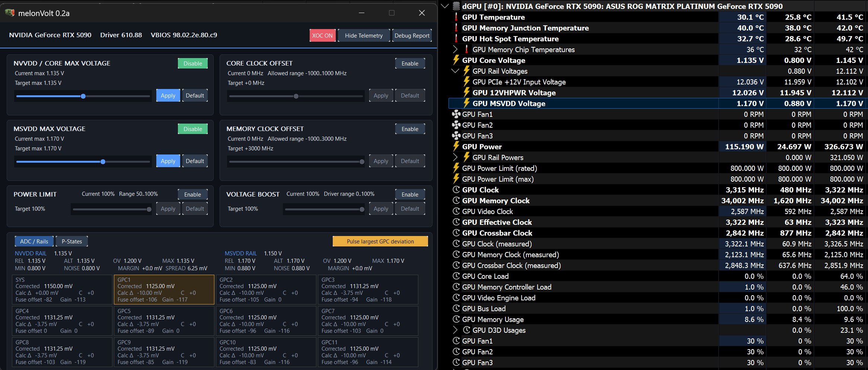Click clock icon beside GPU Bus Load

(x=456, y=309)
